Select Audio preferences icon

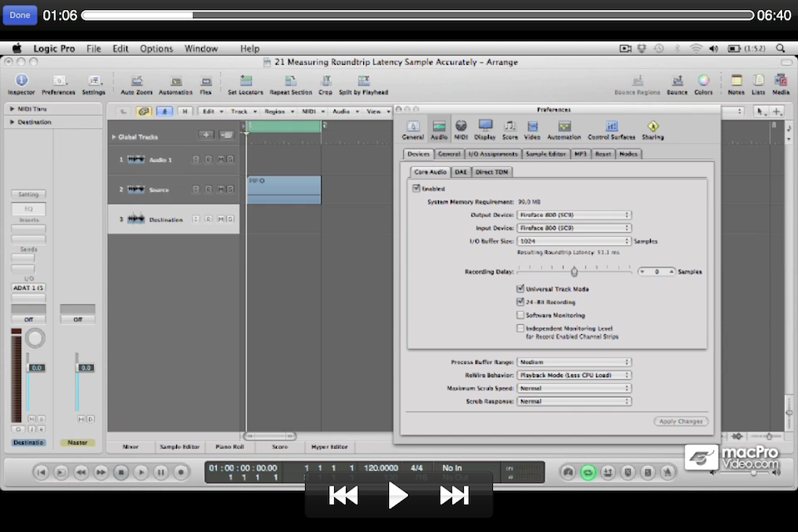click(439, 131)
